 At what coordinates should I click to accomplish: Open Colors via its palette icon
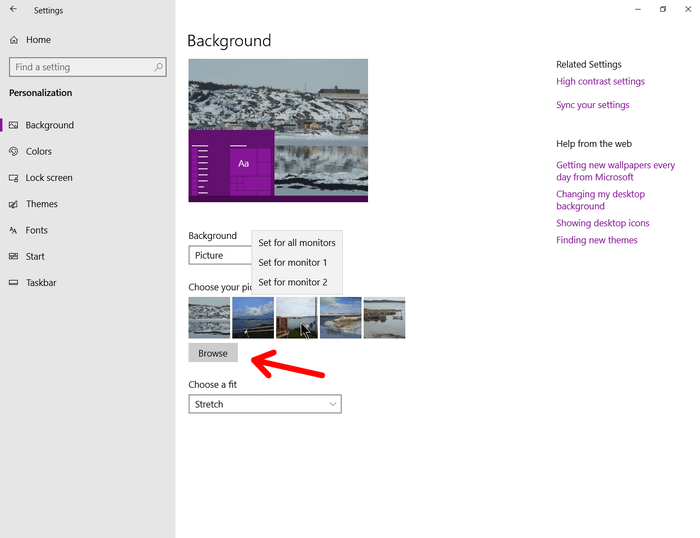[x=14, y=151]
